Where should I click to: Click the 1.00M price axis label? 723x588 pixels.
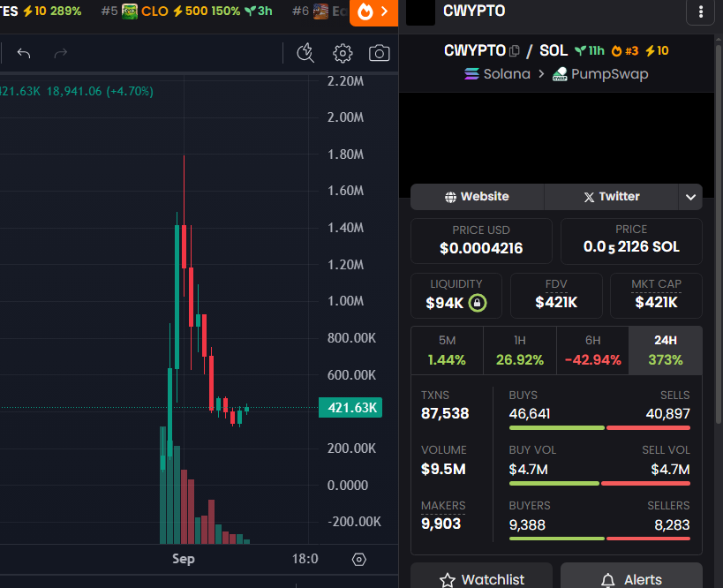click(x=345, y=301)
